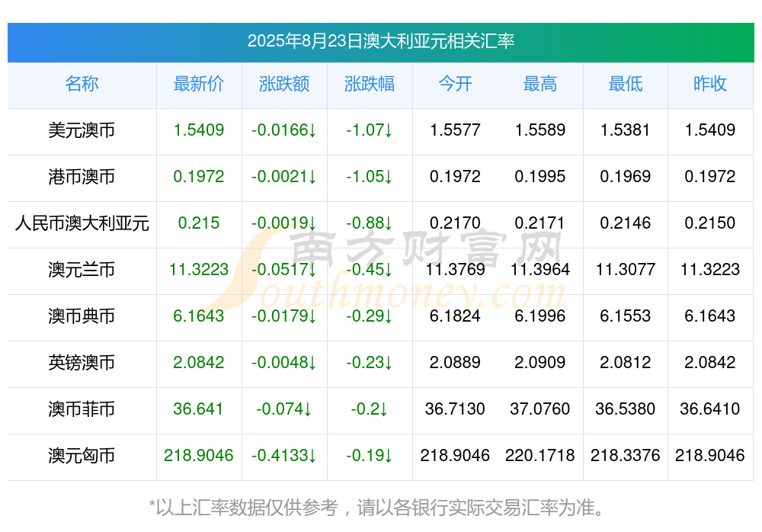
Task: Click the previous close 36.6410
Action: point(710,409)
